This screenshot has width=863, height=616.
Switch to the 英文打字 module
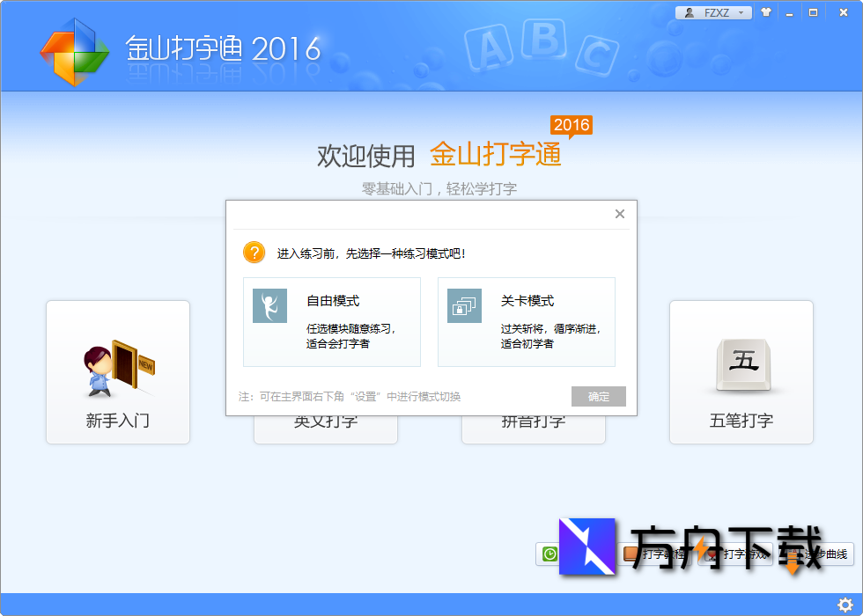pos(325,421)
